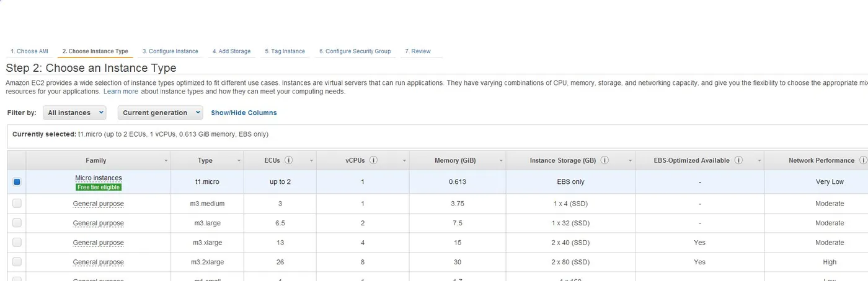The height and width of the screenshot is (281, 868).
Task: Open the ECUs column dropdown arrow
Action: [x=311, y=161]
